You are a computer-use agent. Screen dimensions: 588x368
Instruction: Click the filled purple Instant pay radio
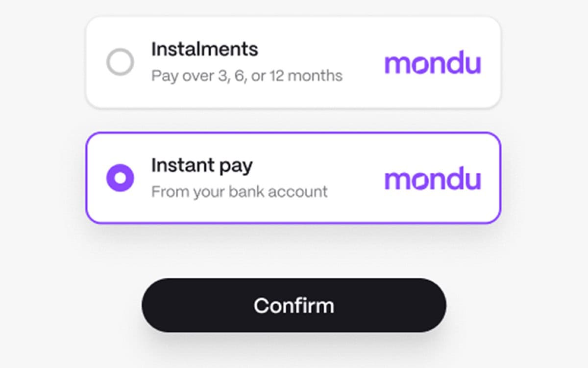120,178
